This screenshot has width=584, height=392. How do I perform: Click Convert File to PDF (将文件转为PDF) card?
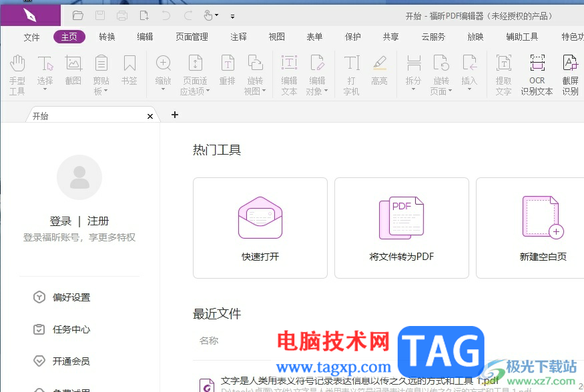click(x=402, y=228)
